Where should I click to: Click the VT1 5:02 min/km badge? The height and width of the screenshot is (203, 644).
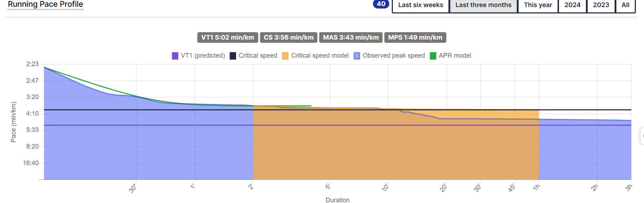[227, 37]
